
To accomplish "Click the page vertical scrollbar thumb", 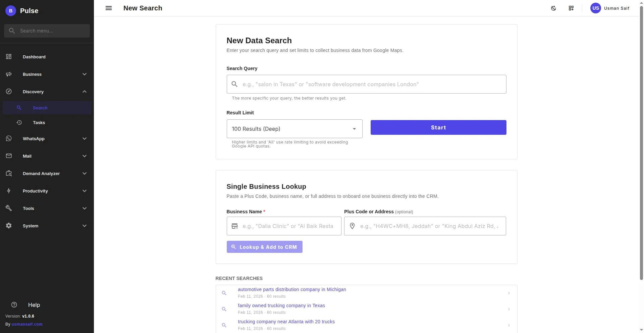I will click(641, 143).
